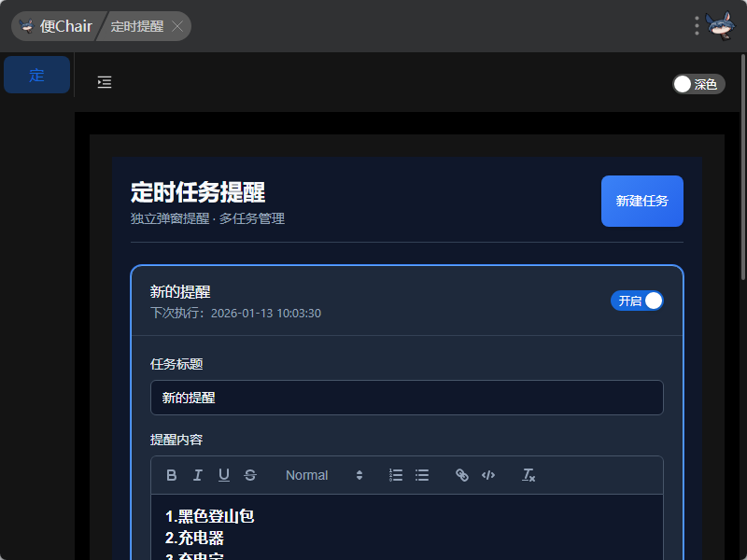Apply underline formatting in the editor
The image size is (747, 560).
[224, 475]
